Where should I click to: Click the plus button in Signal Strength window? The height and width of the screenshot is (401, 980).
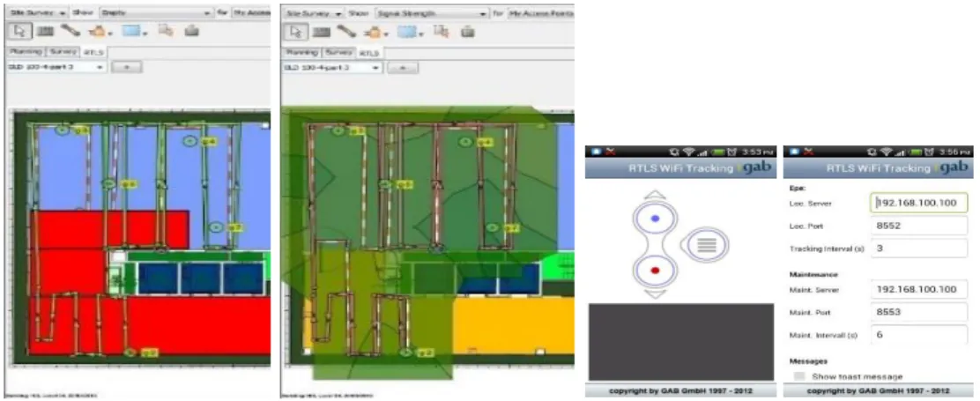[403, 67]
